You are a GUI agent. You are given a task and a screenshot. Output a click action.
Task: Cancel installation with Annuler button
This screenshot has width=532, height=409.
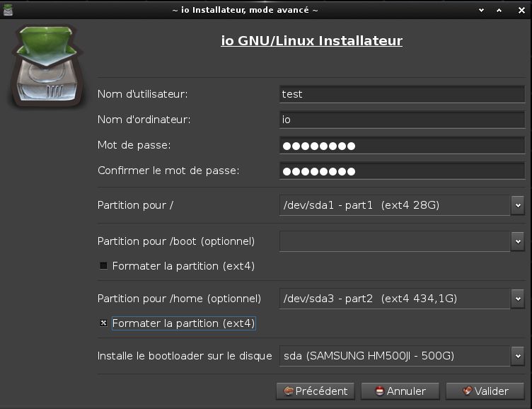(x=400, y=391)
